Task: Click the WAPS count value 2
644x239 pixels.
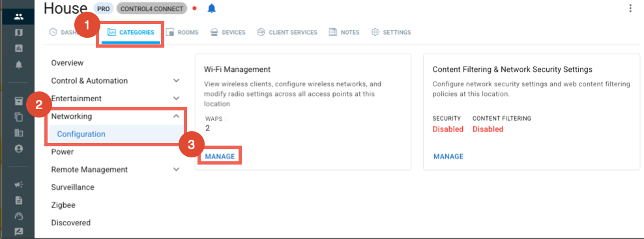Action: (208, 129)
